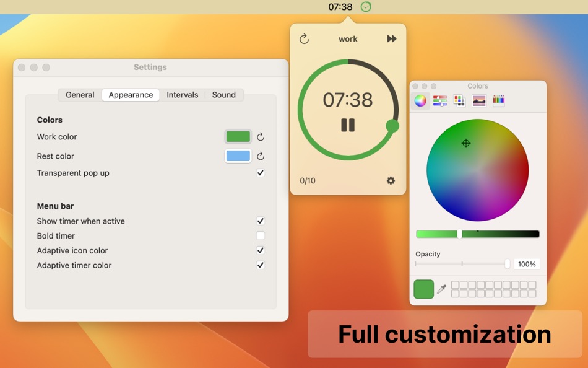
Task: Click the current green swatch in Colors panel
Action: (x=424, y=289)
